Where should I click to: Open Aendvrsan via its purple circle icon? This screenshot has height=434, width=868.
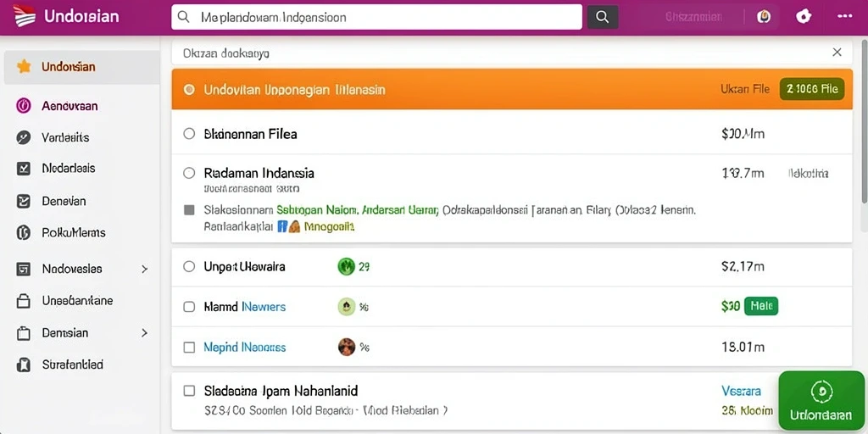coord(23,106)
